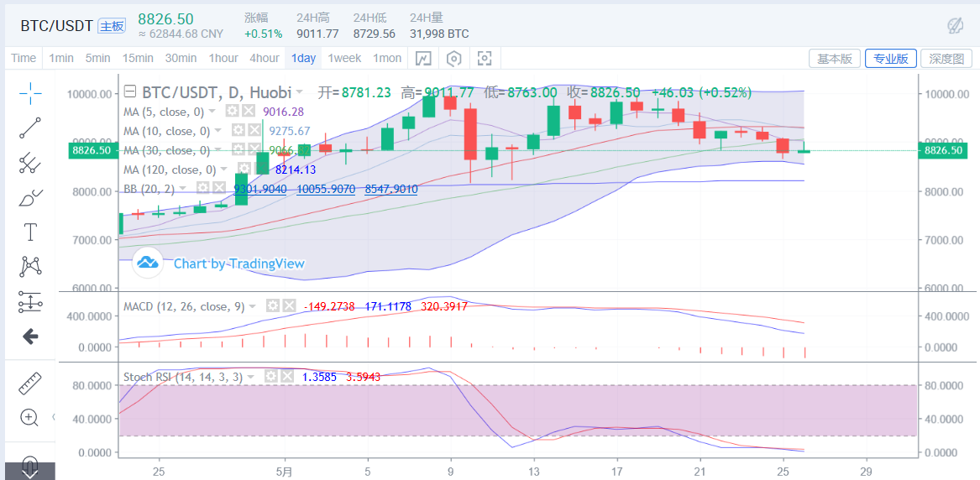Select the 1week interval

click(344, 58)
